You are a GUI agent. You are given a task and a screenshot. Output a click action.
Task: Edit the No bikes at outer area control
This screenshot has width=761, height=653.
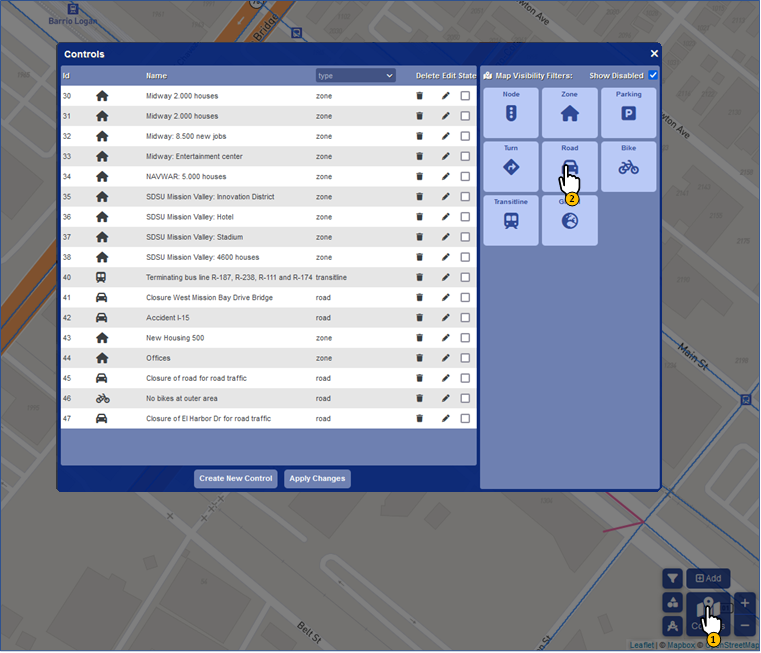[446, 398]
